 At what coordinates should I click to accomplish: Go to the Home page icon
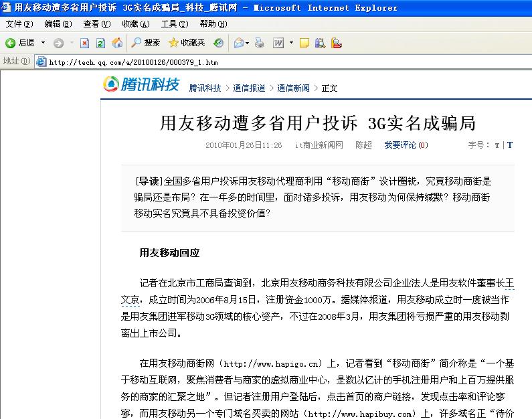117,43
